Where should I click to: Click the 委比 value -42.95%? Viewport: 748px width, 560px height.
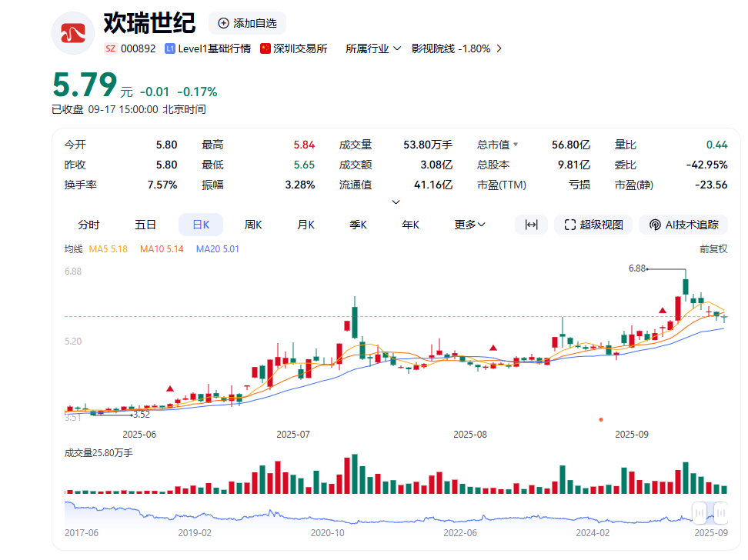tap(707, 165)
